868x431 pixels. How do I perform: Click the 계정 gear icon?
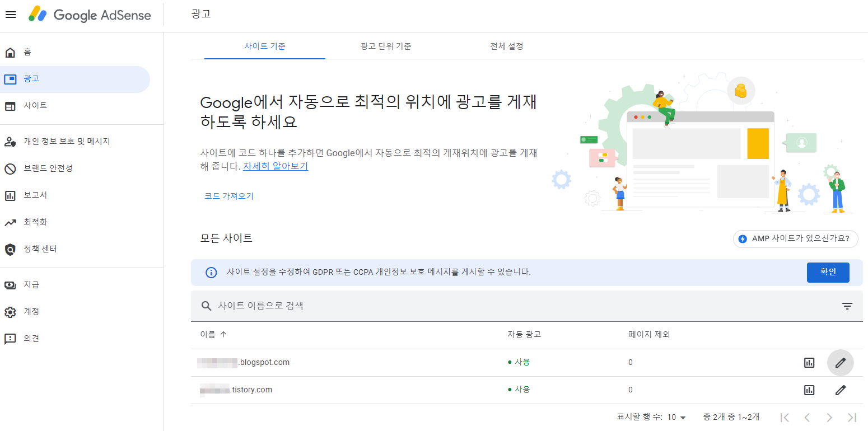coord(10,312)
